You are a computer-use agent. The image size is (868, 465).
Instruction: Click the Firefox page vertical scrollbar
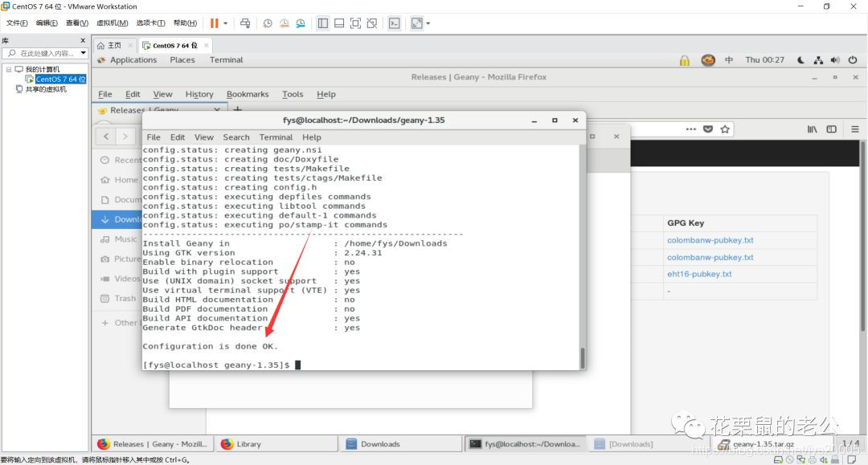click(x=864, y=237)
